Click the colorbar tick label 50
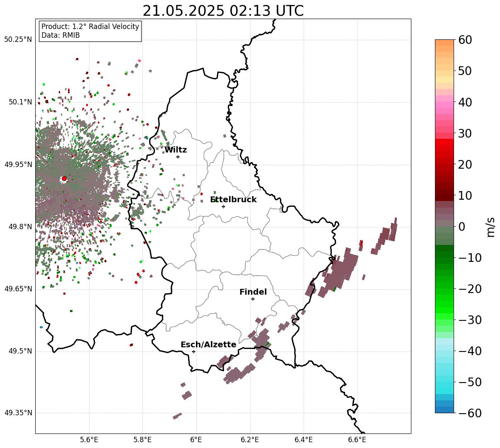Viewport: 500px width, 448px height. pyautogui.click(x=466, y=71)
